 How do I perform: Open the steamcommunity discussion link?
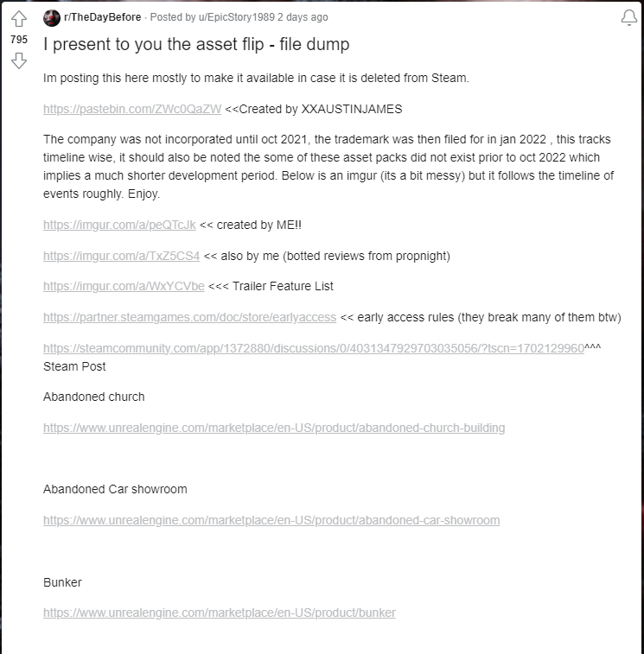click(314, 348)
